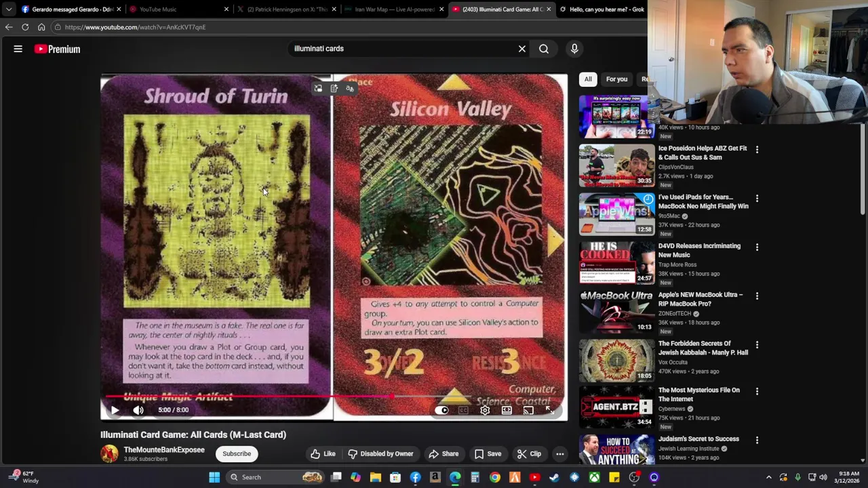The height and width of the screenshot is (488, 868).
Task: Open options for Jewish Kabbalah video
Action: pyautogui.click(x=757, y=344)
